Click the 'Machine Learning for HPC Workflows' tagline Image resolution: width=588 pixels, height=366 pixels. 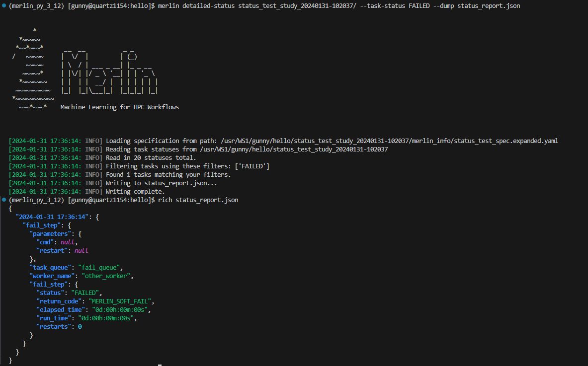tap(120, 107)
